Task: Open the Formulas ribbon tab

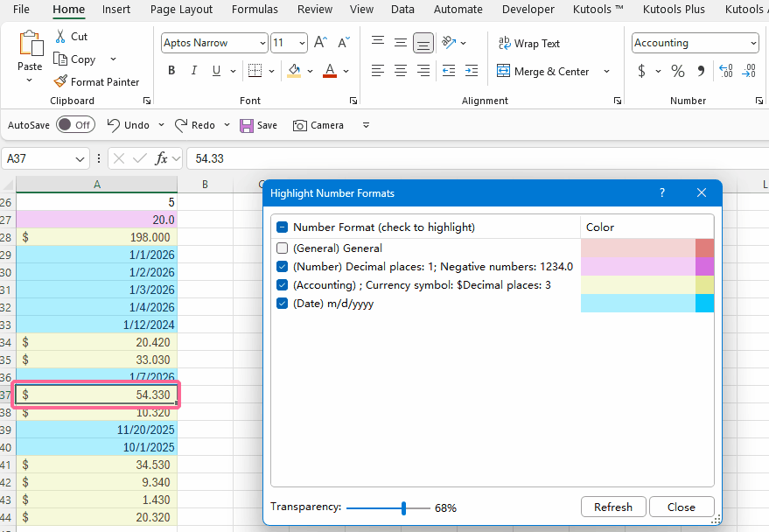Action: 255,10
